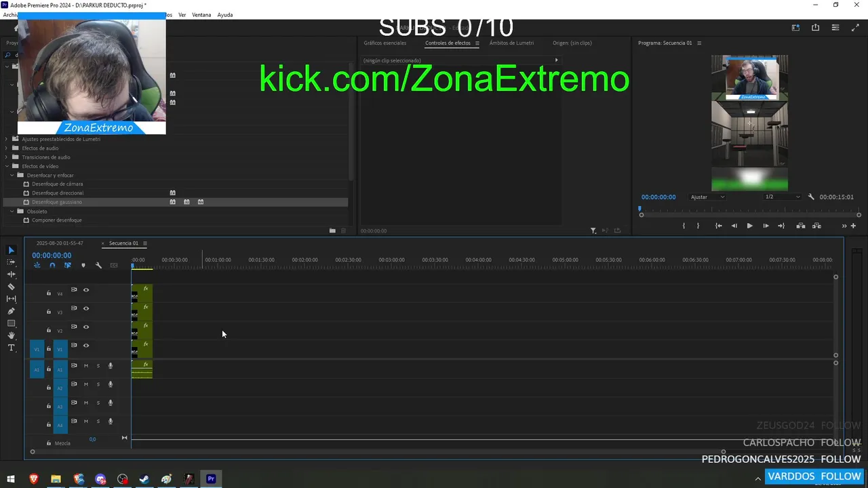
Task: Toggle sync lock on track A4
Action: pos(74,421)
